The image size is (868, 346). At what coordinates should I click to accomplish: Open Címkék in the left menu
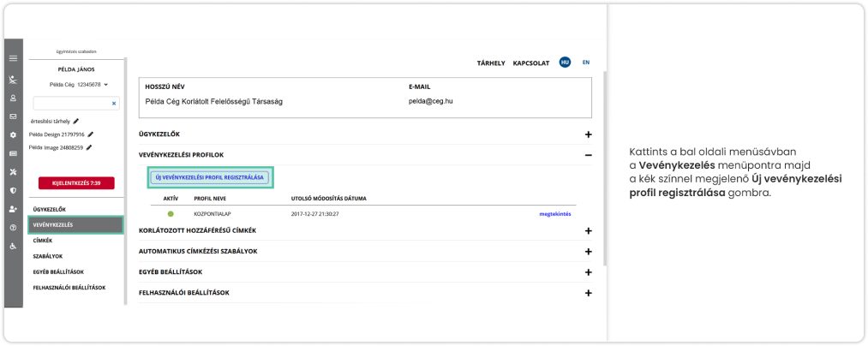coord(45,241)
